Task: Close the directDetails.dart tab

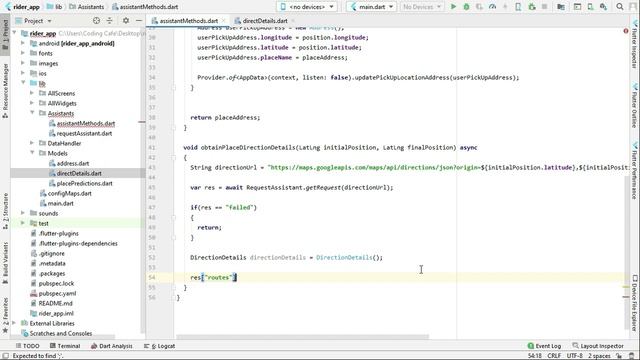Action: pyautogui.click(x=293, y=21)
